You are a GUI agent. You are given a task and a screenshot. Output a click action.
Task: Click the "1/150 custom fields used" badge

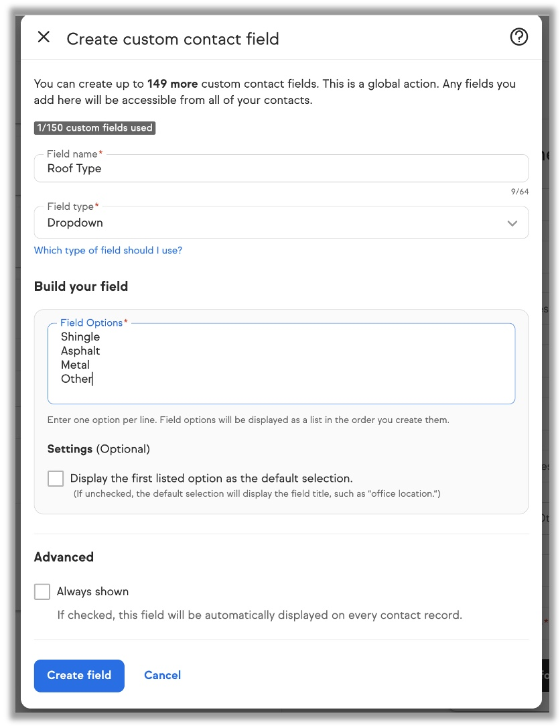[94, 128]
